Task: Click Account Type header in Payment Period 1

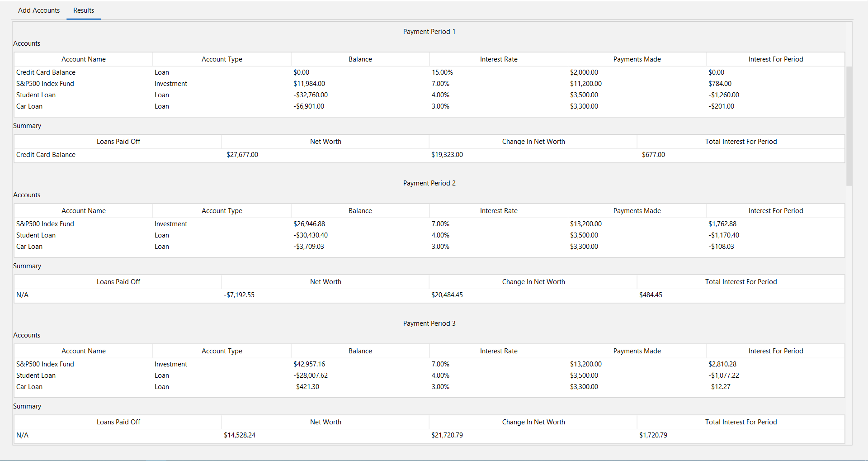Action: click(x=222, y=59)
